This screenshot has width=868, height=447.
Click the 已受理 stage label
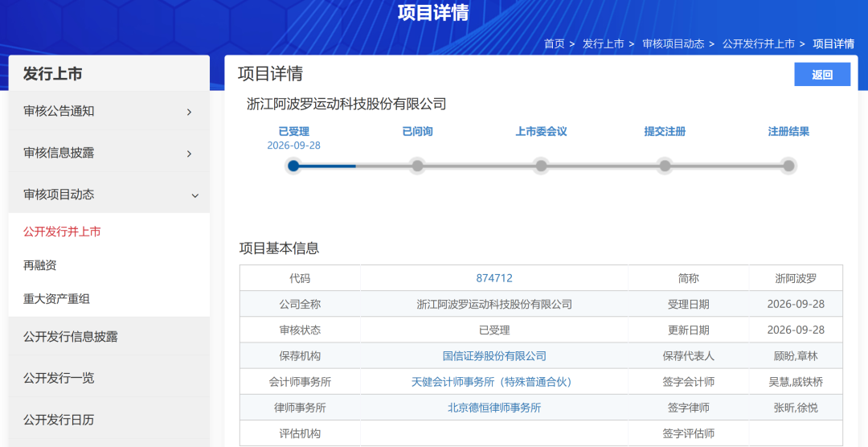click(x=294, y=131)
